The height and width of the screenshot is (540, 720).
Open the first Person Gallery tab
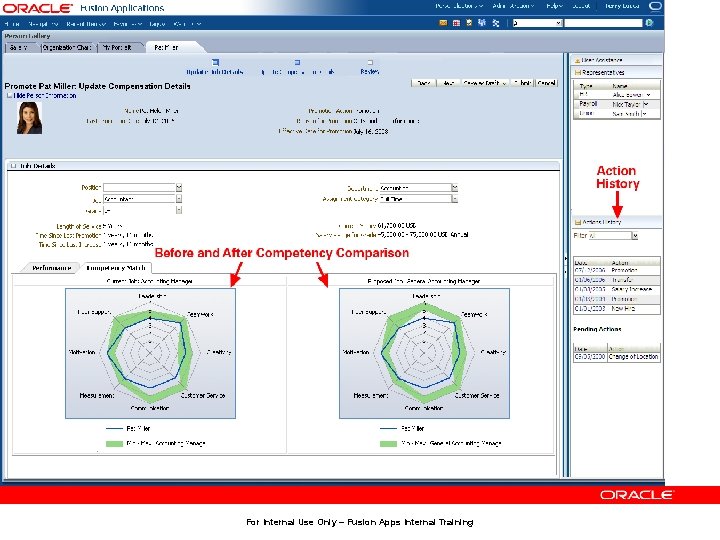(x=19, y=47)
